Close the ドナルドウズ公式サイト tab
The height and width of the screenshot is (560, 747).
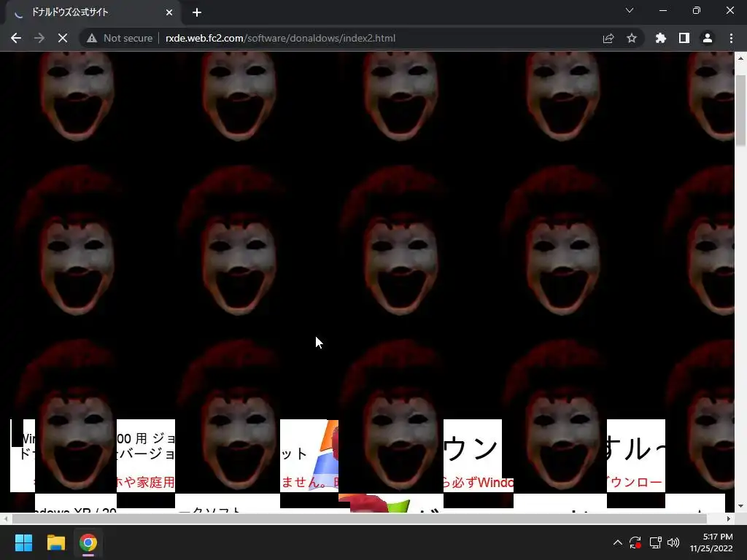[169, 12]
